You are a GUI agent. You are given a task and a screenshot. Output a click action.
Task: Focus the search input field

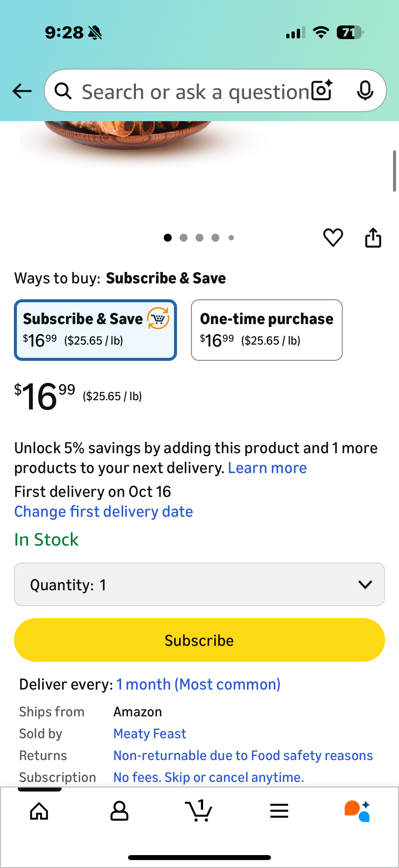(195, 91)
